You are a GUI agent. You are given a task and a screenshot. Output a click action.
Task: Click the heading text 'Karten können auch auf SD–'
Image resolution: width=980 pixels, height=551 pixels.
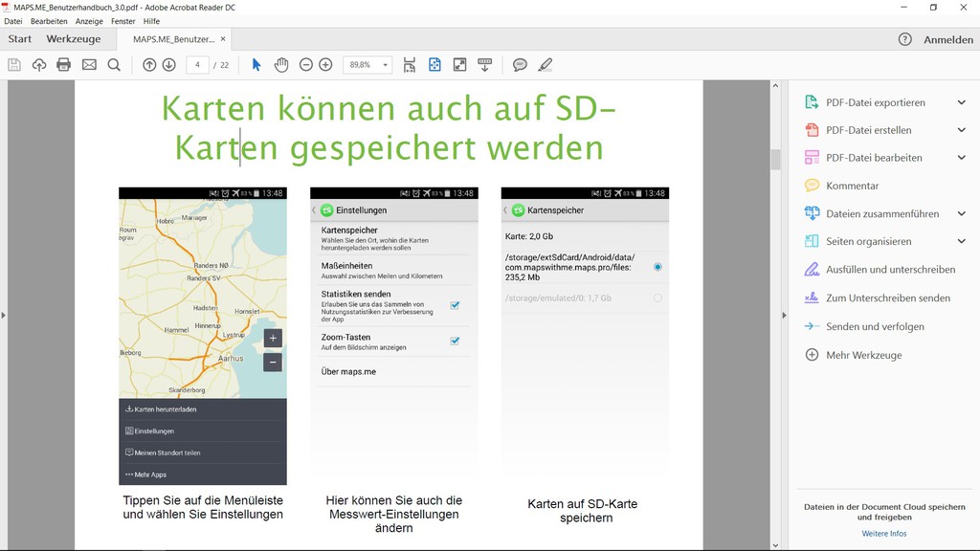[x=389, y=109]
